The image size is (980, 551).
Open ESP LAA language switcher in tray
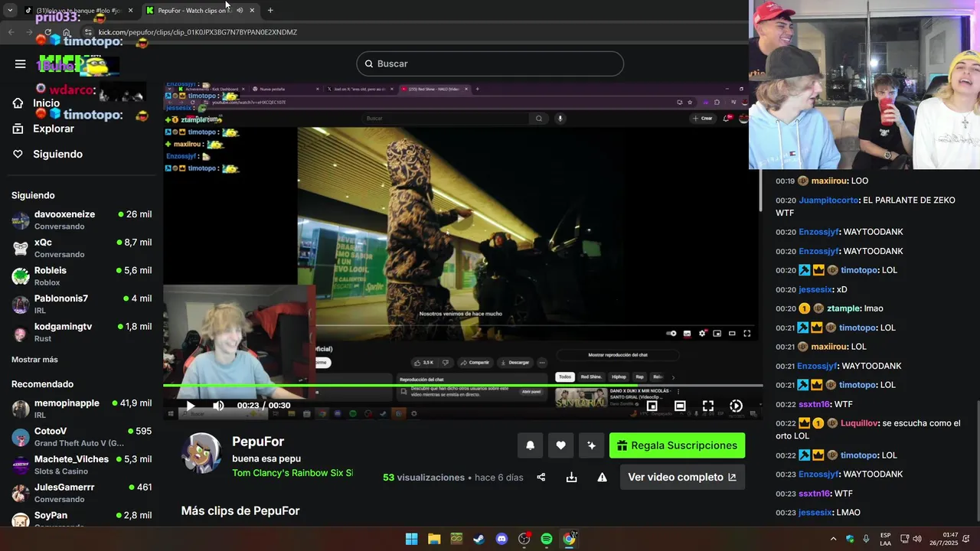point(885,539)
